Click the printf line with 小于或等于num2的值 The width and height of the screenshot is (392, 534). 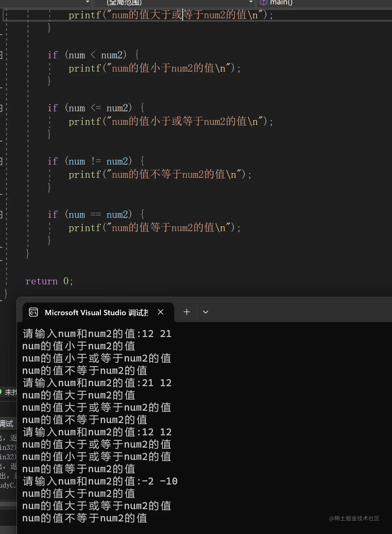coord(171,121)
